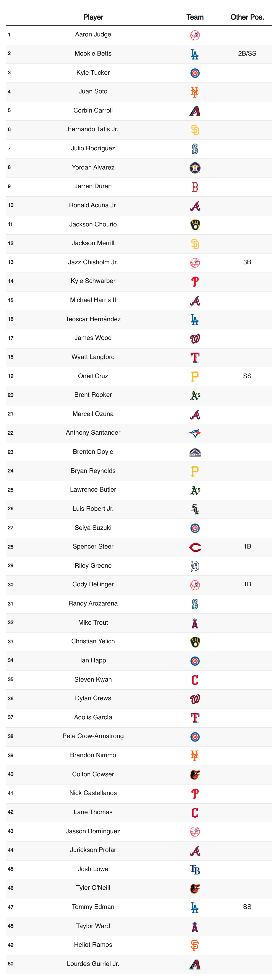
Task: Select player name Corbin Carroll
Action: (x=93, y=110)
